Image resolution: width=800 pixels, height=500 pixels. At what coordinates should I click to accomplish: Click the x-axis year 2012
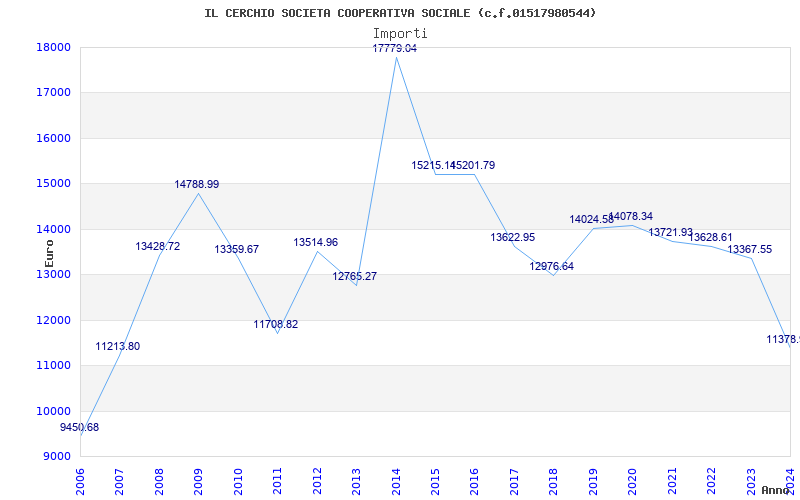[x=317, y=481]
